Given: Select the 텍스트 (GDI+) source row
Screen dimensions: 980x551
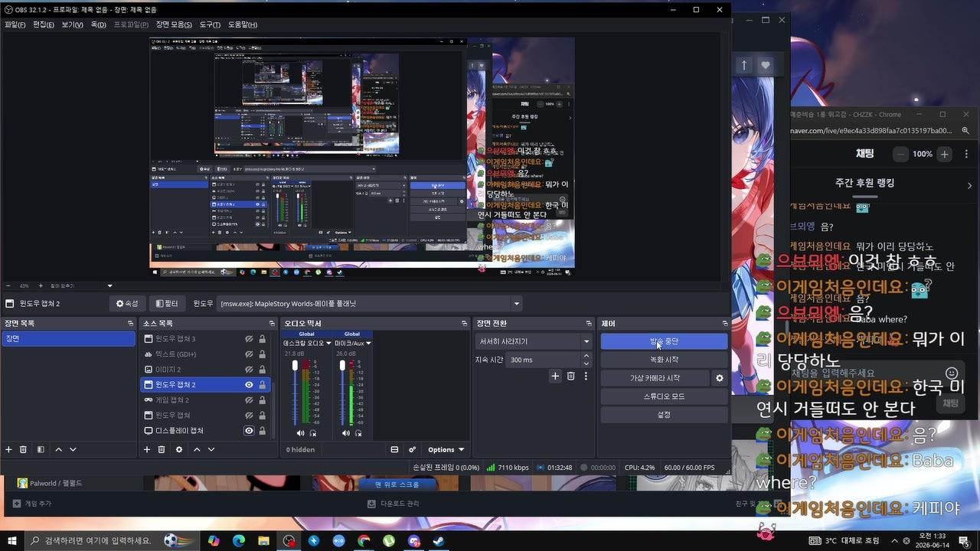Looking at the screenshot, I should point(205,354).
